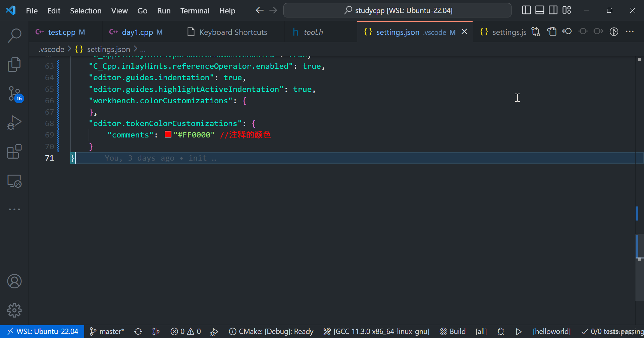This screenshot has width=644, height=338.
Task: Open the Run menu
Action: click(164, 11)
